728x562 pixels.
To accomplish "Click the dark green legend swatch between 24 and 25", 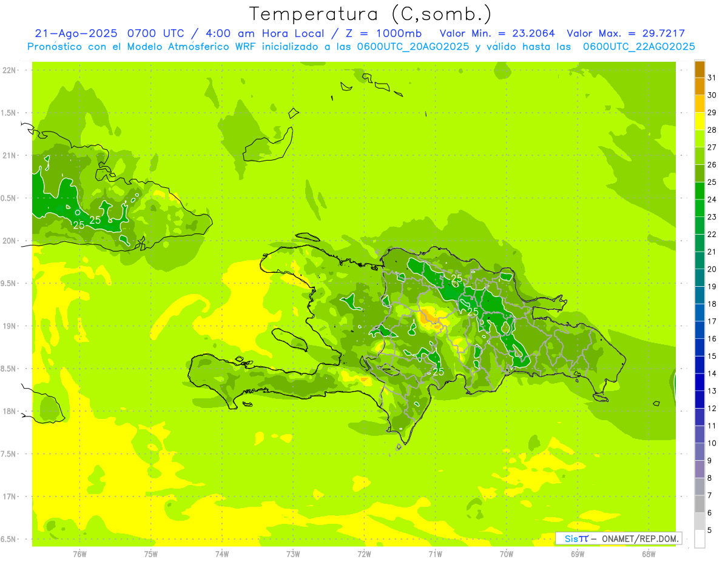I will coord(699,190).
